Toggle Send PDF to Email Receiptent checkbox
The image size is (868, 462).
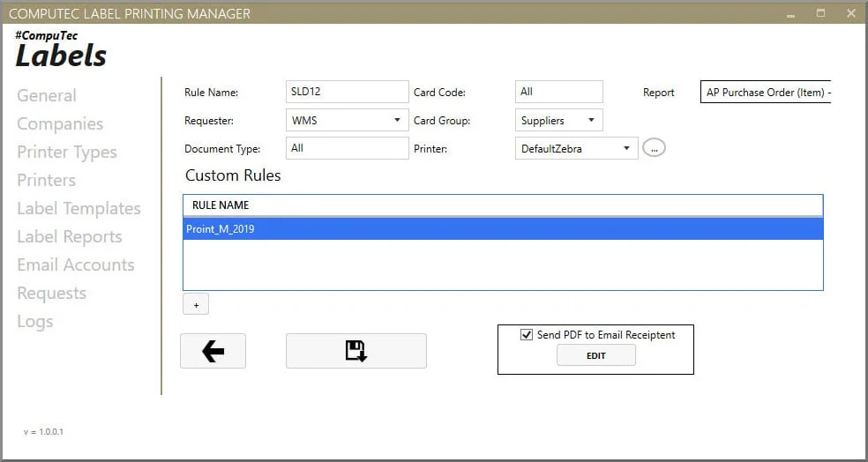[527, 335]
